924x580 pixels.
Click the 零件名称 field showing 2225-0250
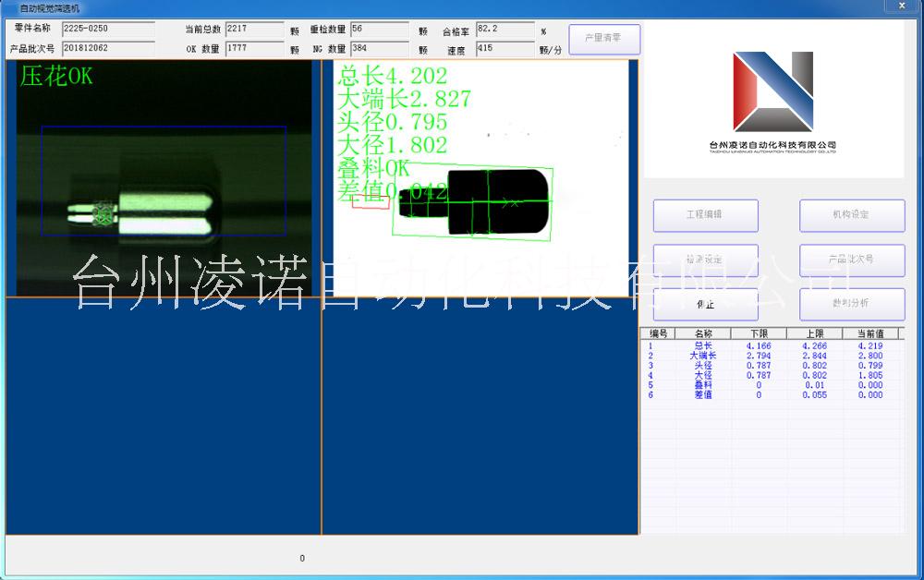tap(107, 30)
